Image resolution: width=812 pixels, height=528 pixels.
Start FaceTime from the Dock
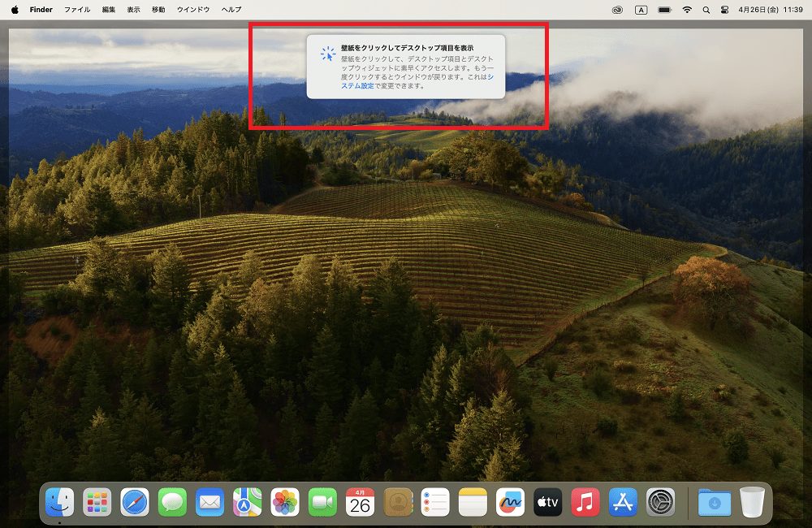322,502
